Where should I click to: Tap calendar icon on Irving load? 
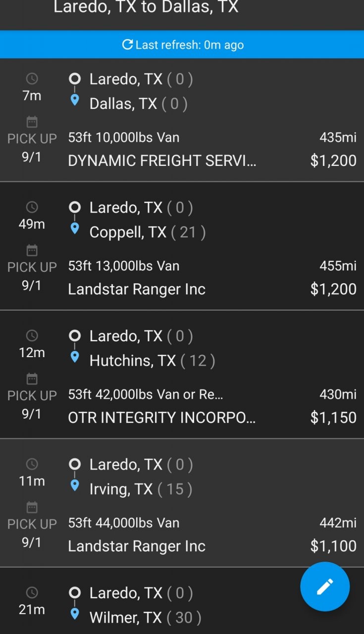[x=32, y=507]
